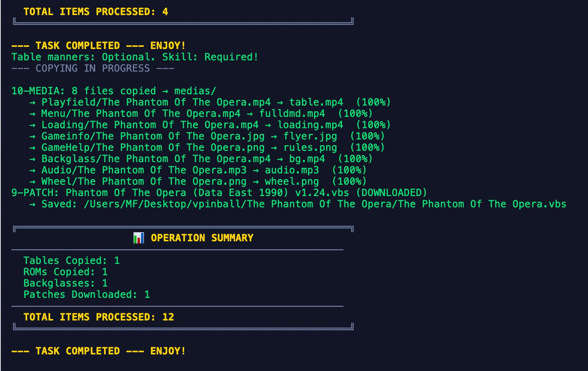Click the wheel.png destination filename

click(292, 181)
